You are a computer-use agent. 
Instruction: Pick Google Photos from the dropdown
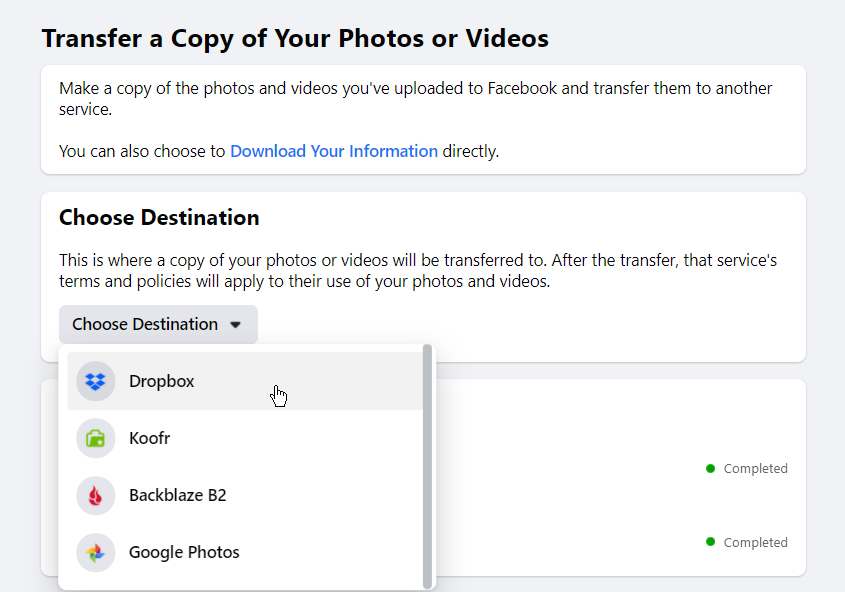click(245, 553)
